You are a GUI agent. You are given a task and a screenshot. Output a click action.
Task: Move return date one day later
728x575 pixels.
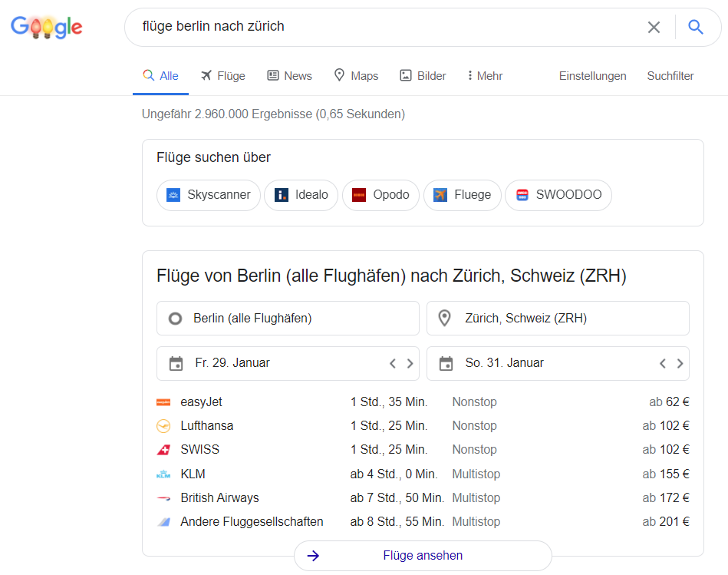point(680,363)
